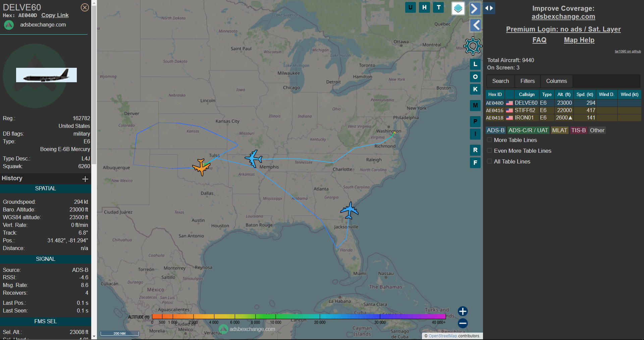Viewport: 644px width, 340px height.
Task: Sort table by Callsign column
Action: click(526, 94)
